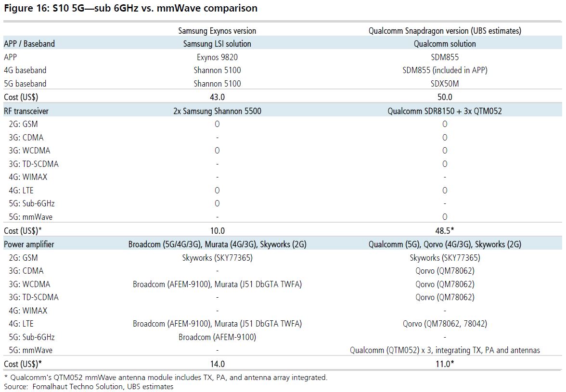Click baseband cost value '50.0'
Viewport: 566px width, 392px height.
[x=445, y=97]
